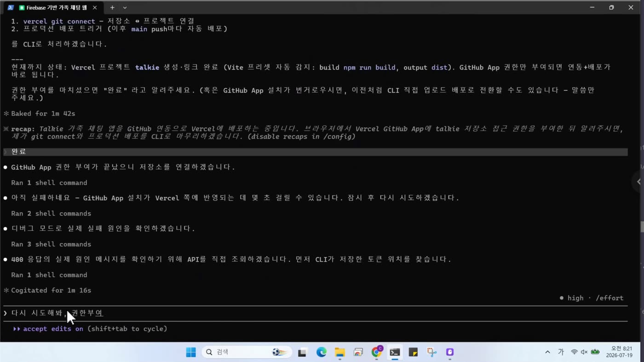Click the bold project name talkie
Screen dimensions: 644x362
coord(147,67)
